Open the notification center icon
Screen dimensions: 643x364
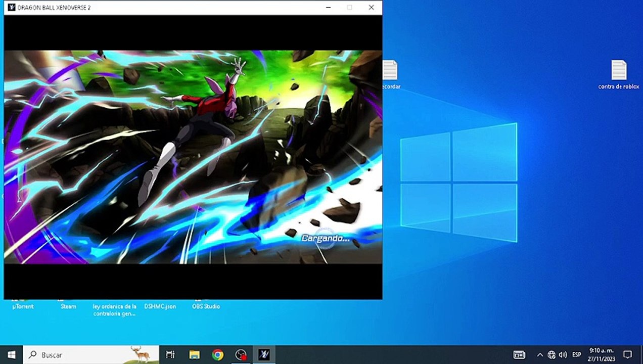628,355
